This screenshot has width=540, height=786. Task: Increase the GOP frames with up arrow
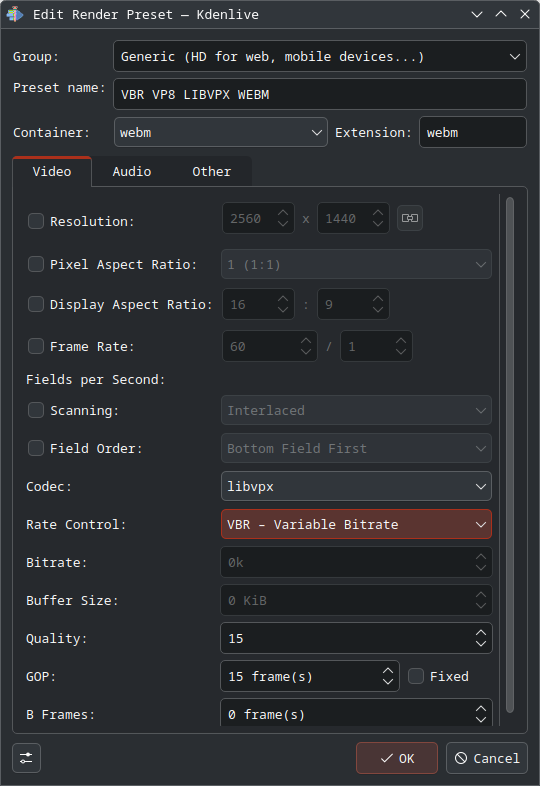[x=388, y=671]
